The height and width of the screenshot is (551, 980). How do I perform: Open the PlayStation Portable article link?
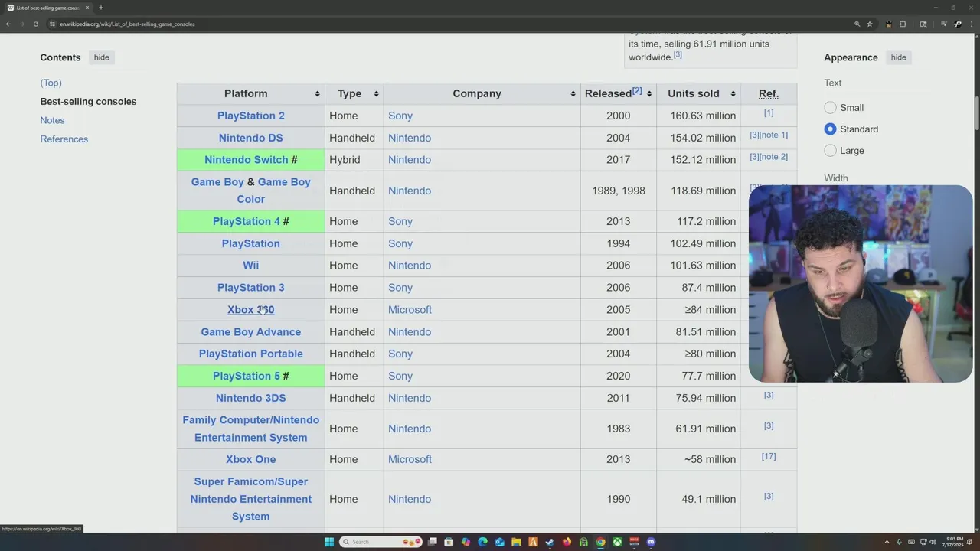[x=251, y=354]
